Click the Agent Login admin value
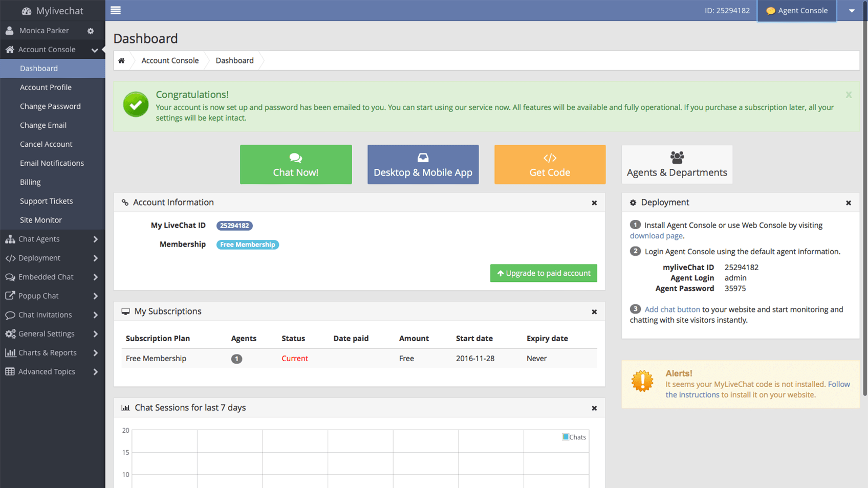The width and height of the screenshot is (868, 488). point(735,278)
